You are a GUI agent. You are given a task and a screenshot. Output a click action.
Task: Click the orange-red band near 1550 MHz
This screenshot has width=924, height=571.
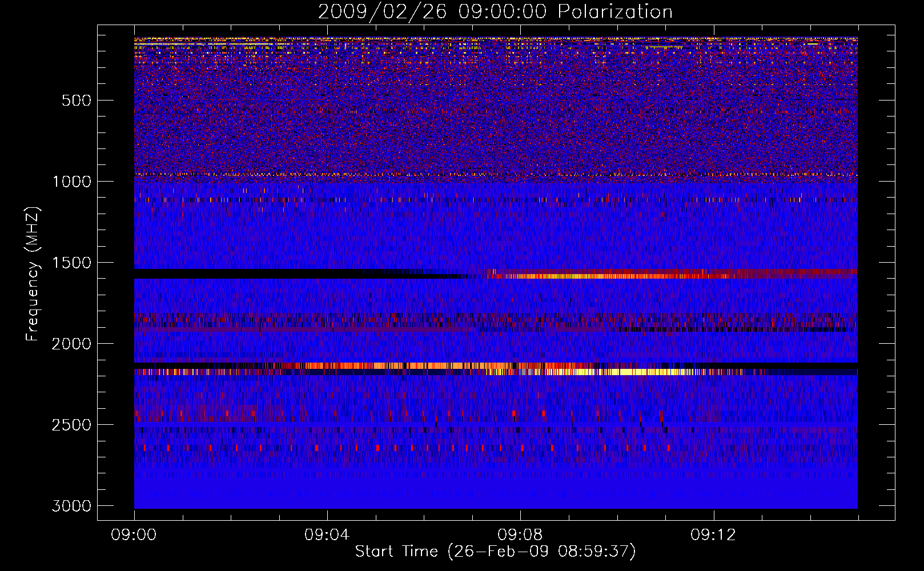coord(672,274)
